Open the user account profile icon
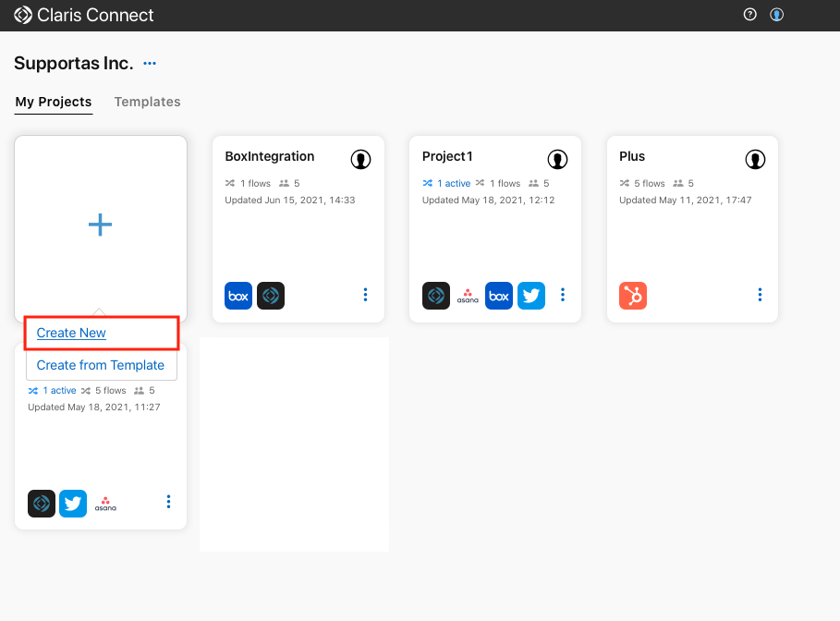Image resolution: width=840 pixels, height=621 pixels. click(776, 15)
